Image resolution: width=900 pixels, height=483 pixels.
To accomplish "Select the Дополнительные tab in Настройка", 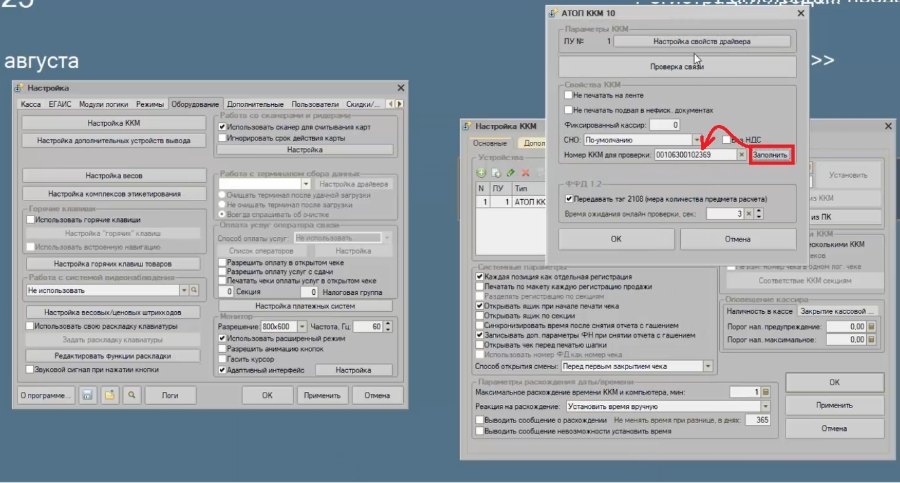I will pyautogui.click(x=255, y=104).
